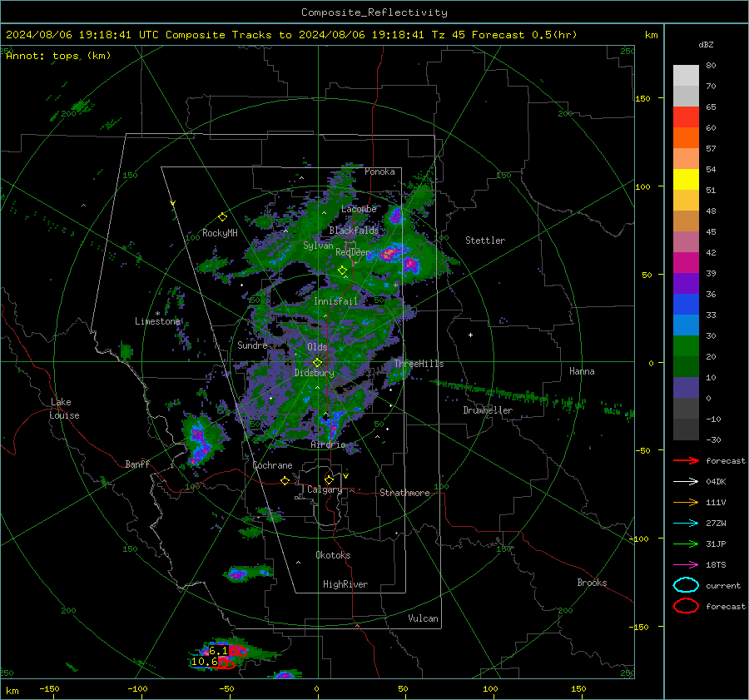Click the Banff city label
This screenshot has height=700, width=749.
[x=137, y=464]
